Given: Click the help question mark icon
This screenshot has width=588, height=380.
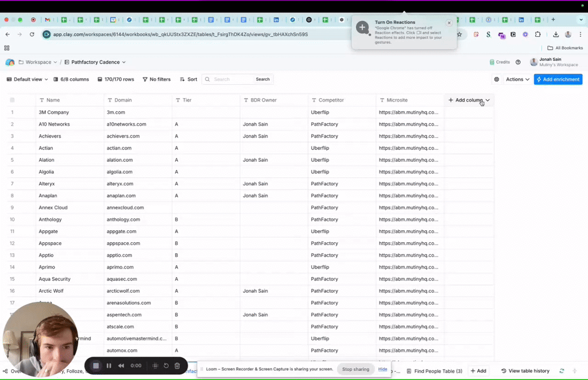Looking at the screenshot, I should tap(518, 62).
